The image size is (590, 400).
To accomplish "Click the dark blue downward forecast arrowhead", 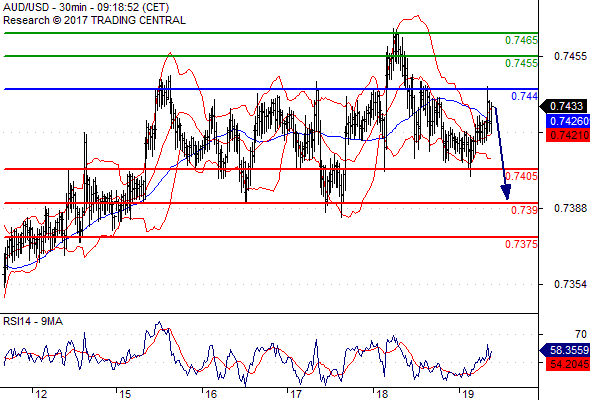I will tap(506, 192).
